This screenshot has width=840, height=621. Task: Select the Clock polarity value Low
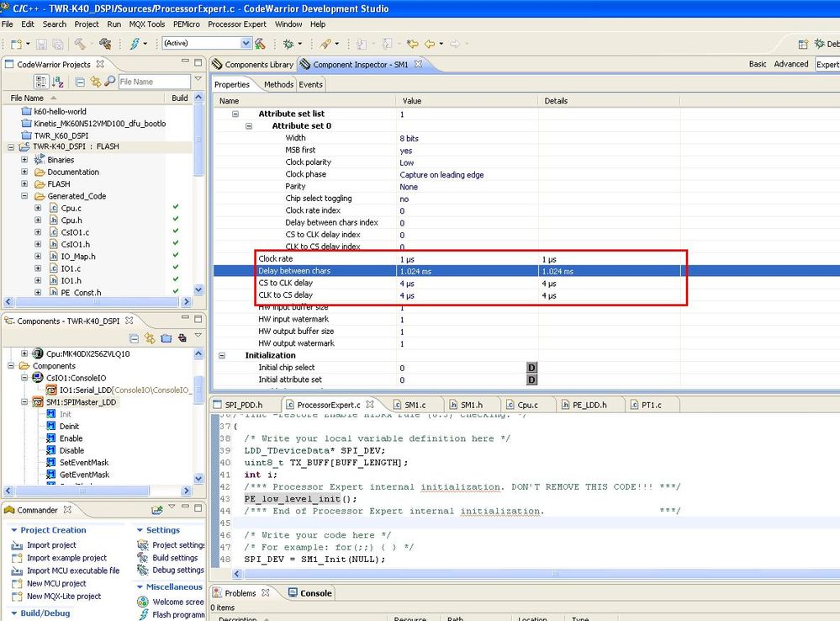tap(407, 162)
